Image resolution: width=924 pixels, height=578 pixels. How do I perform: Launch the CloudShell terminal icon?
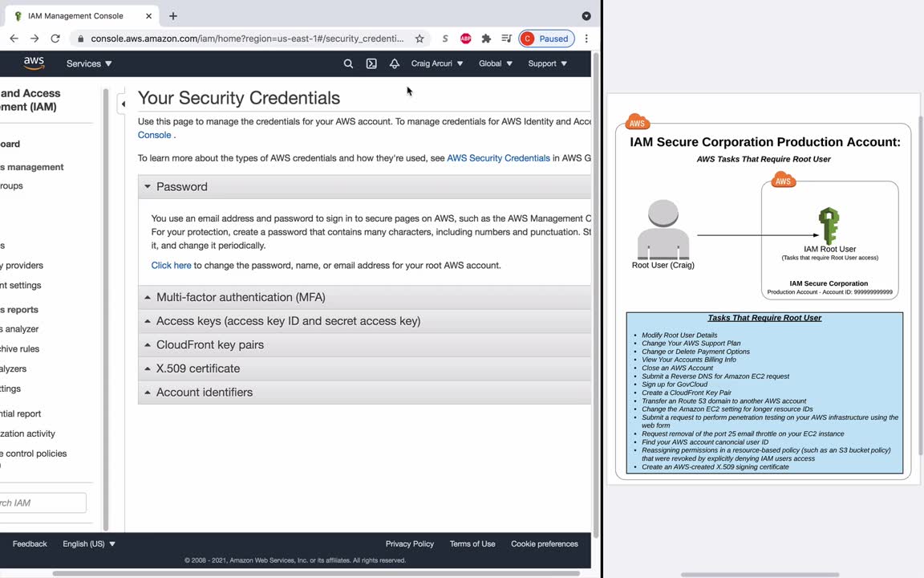click(371, 63)
